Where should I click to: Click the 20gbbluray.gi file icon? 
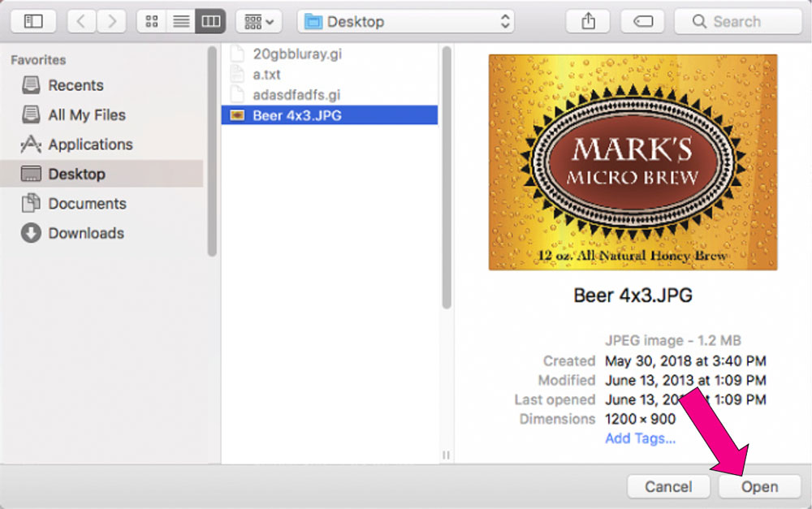point(236,54)
